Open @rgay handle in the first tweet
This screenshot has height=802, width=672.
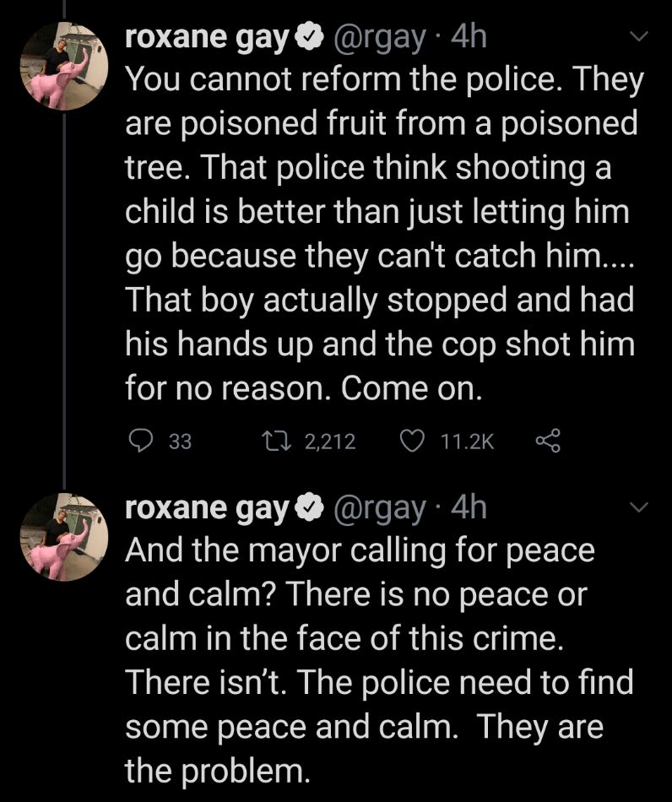tap(380, 37)
